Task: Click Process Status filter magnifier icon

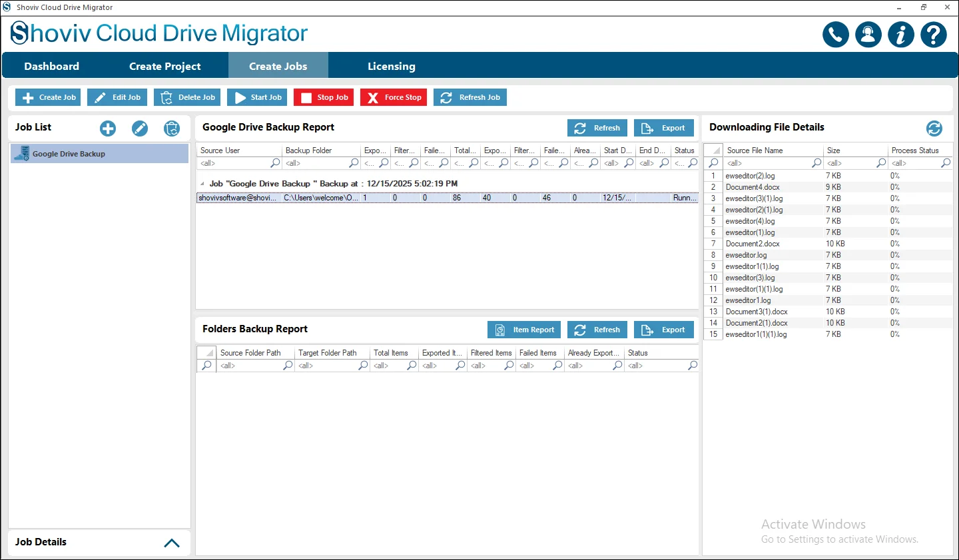Action: pyautogui.click(x=946, y=163)
